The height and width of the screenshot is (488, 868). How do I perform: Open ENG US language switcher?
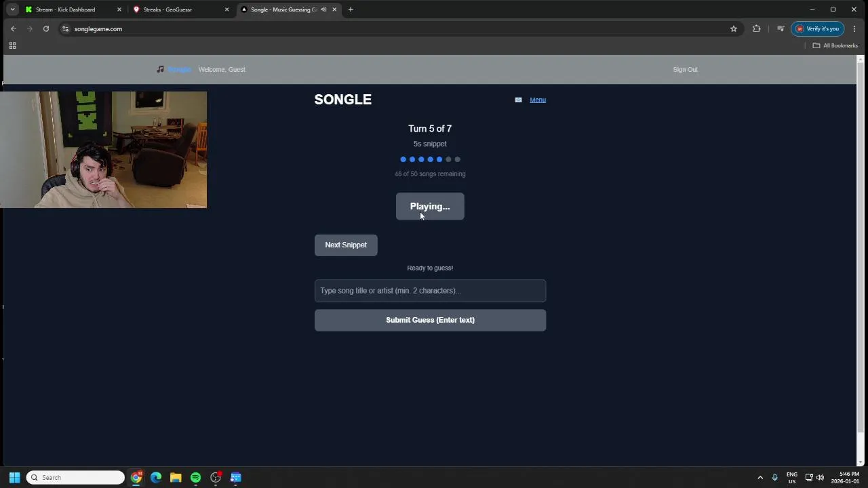coord(791,477)
